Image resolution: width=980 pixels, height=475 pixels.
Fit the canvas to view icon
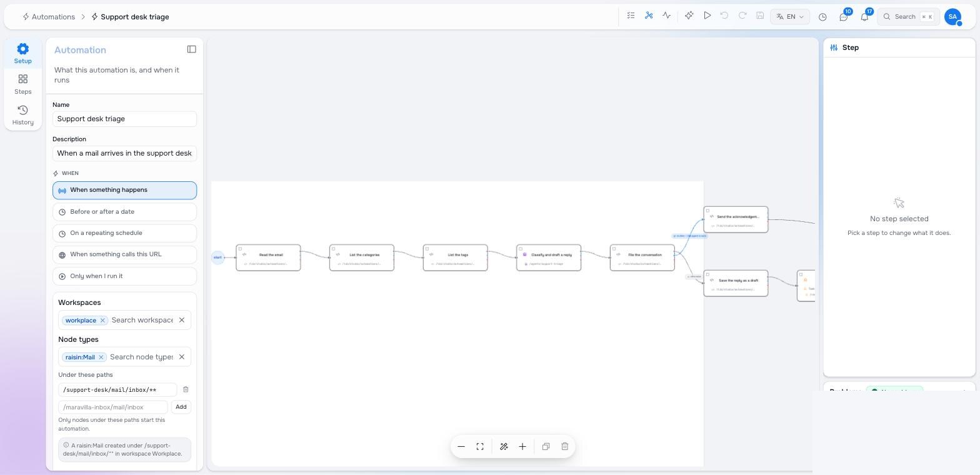pos(480,446)
